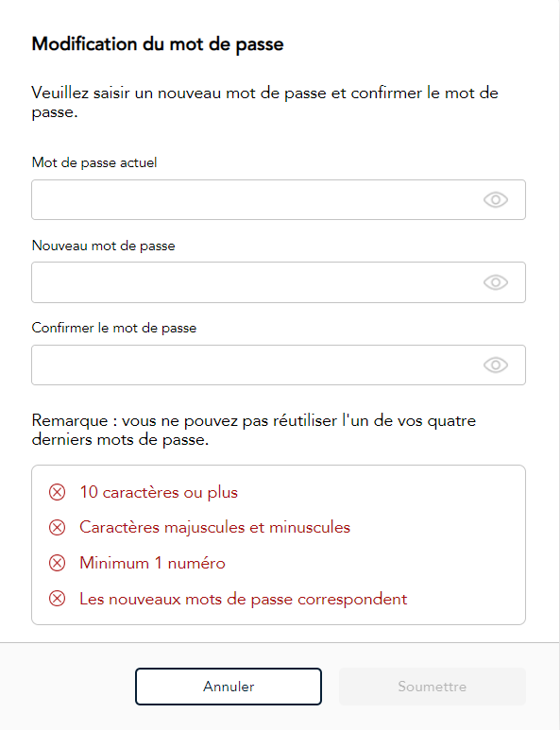Click the '10 caractères ou plus' requirement text
The width and height of the screenshot is (560, 730).
click(x=159, y=492)
